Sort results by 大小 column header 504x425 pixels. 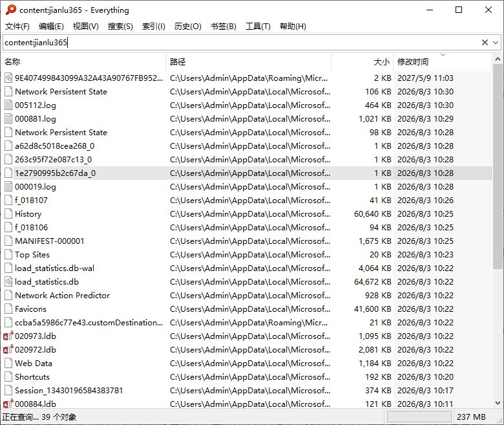coord(362,61)
